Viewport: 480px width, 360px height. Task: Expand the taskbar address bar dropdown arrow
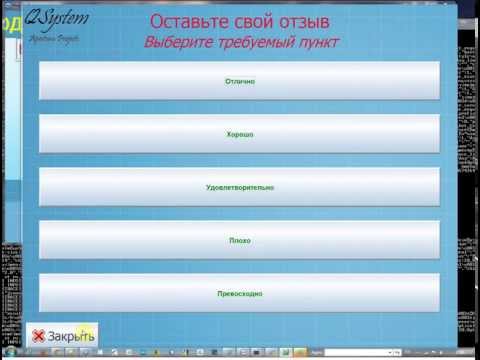[x=389, y=352]
